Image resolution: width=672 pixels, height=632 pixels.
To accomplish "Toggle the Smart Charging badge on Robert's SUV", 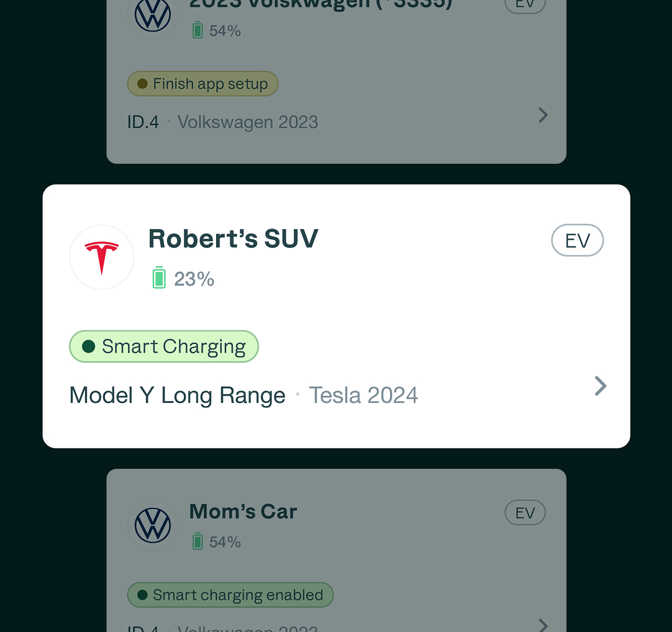I will (163, 346).
